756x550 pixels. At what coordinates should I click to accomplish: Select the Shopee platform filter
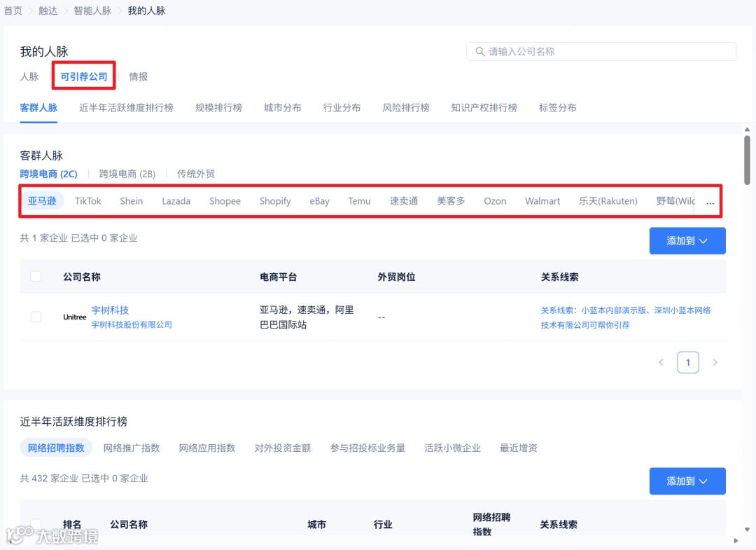pos(225,201)
